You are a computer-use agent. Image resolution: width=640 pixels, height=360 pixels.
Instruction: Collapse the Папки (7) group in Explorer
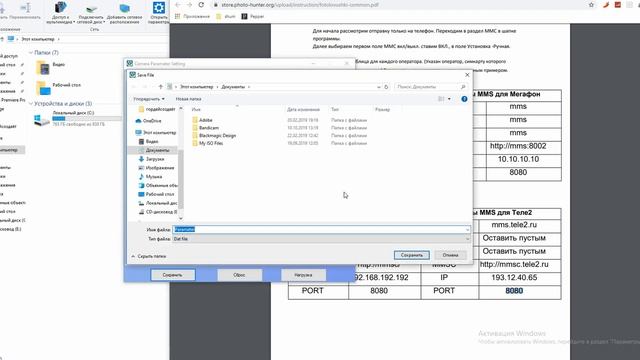click(x=31, y=53)
